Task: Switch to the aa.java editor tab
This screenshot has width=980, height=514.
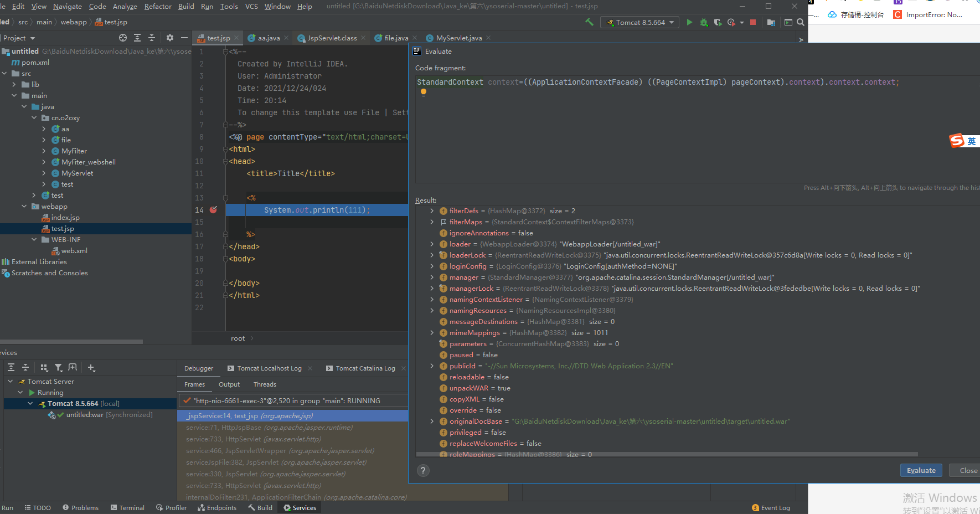Action: pos(269,38)
